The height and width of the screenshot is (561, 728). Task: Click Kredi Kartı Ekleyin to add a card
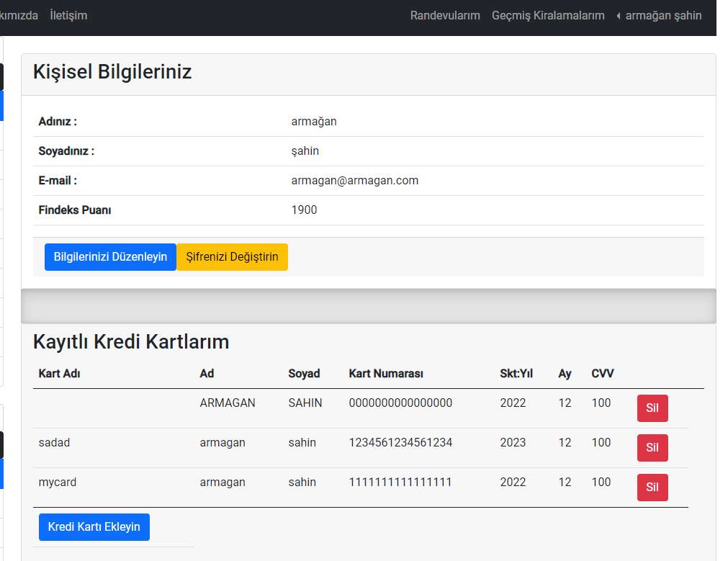(94, 526)
